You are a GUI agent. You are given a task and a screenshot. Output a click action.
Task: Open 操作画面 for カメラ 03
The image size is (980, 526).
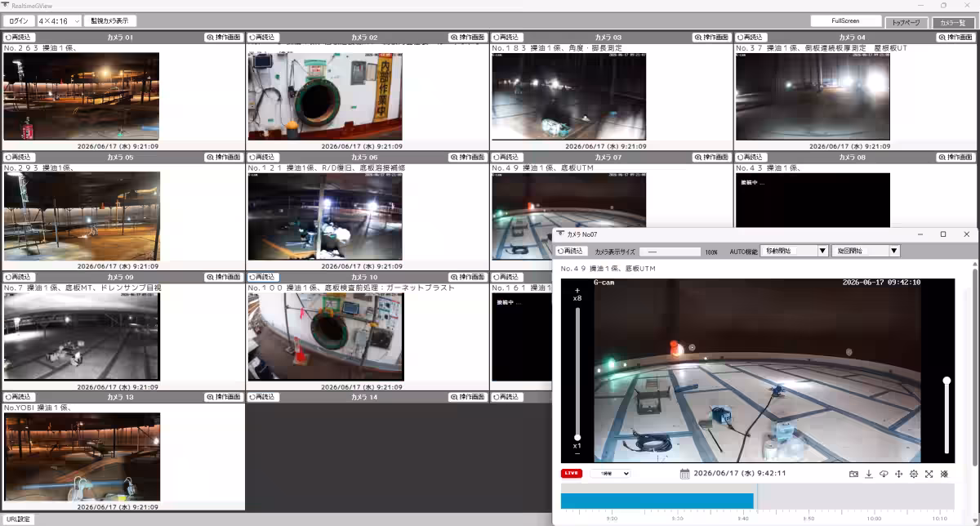click(x=711, y=38)
